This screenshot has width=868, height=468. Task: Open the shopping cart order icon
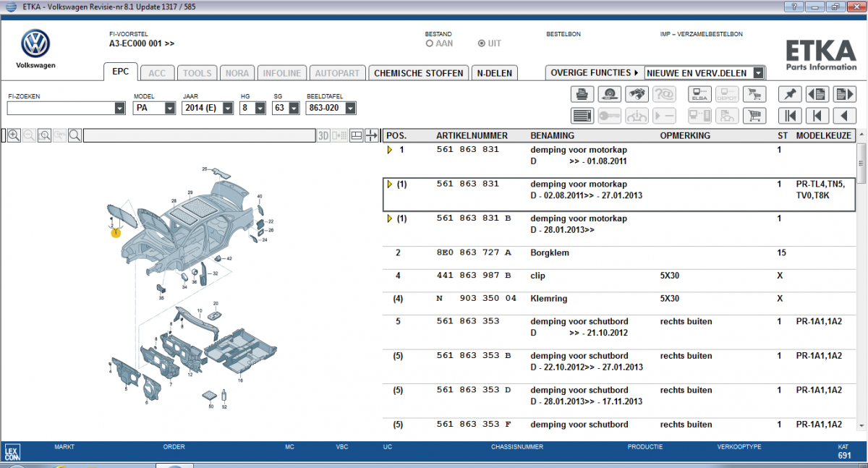click(754, 116)
